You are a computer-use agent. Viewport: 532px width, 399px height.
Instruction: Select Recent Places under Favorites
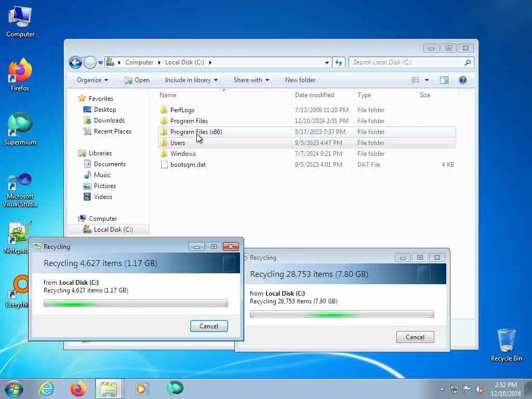(x=107, y=131)
